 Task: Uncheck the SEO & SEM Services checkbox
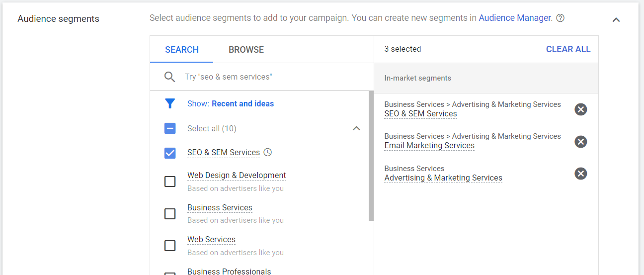[x=170, y=153]
